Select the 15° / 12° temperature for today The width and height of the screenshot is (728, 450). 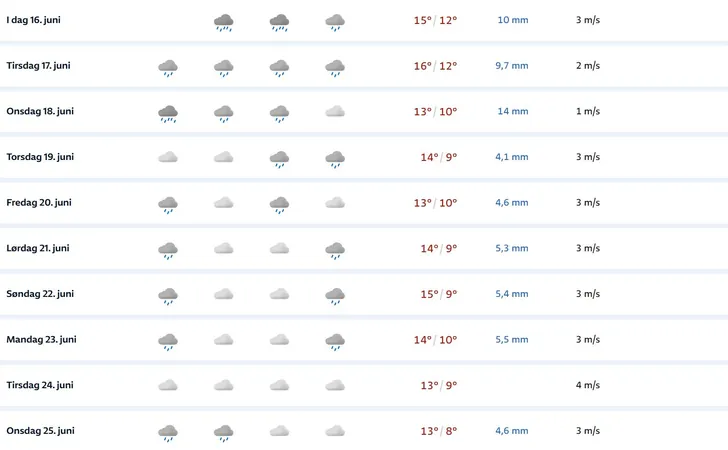pyautogui.click(x=436, y=20)
